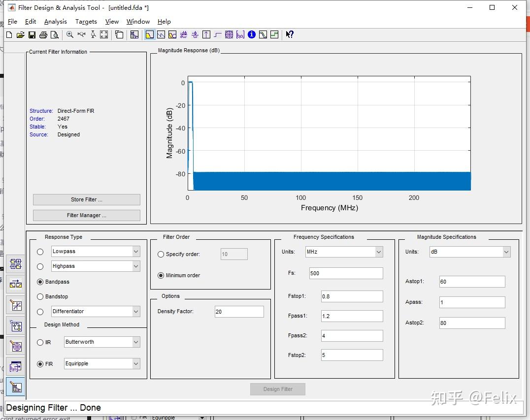This screenshot has width=530, height=420.
Task: Expand the Equiripple FIR method dropdown
Action: 136,364
